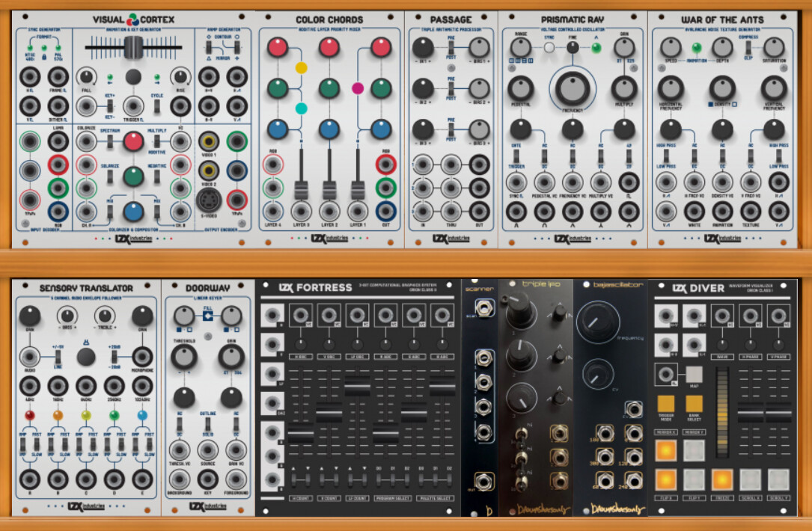Click the cv knob on Bajascillator
This screenshot has height=531, width=812.
[x=598, y=374]
